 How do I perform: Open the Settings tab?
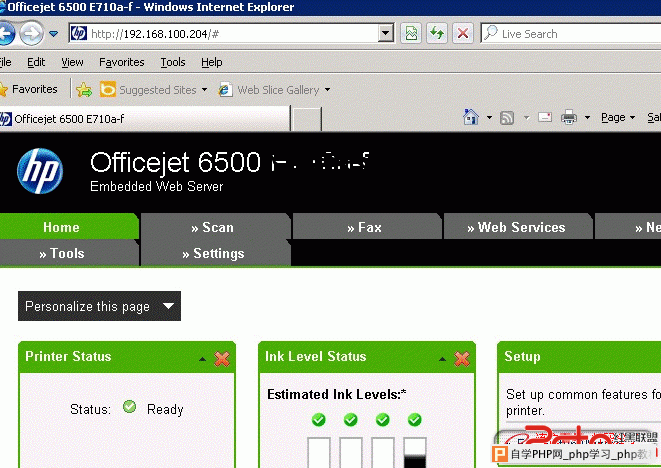(215, 253)
